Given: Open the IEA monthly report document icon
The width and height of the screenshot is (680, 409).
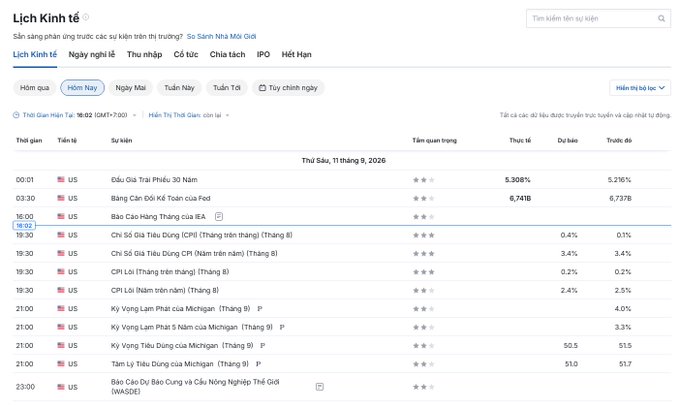Looking at the screenshot, I should point(219,216).
